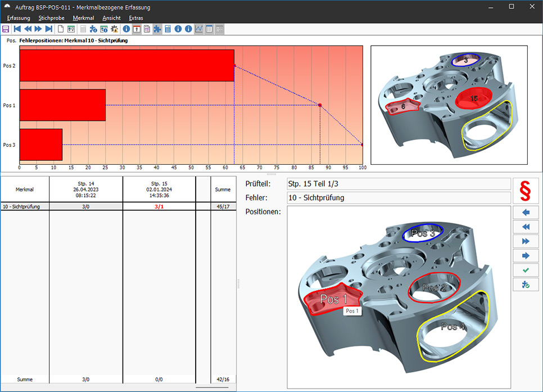Toggle the blue puzzle piece toolbar button
The width and height of the screenshot is (543, 392).
pos(157,29)
